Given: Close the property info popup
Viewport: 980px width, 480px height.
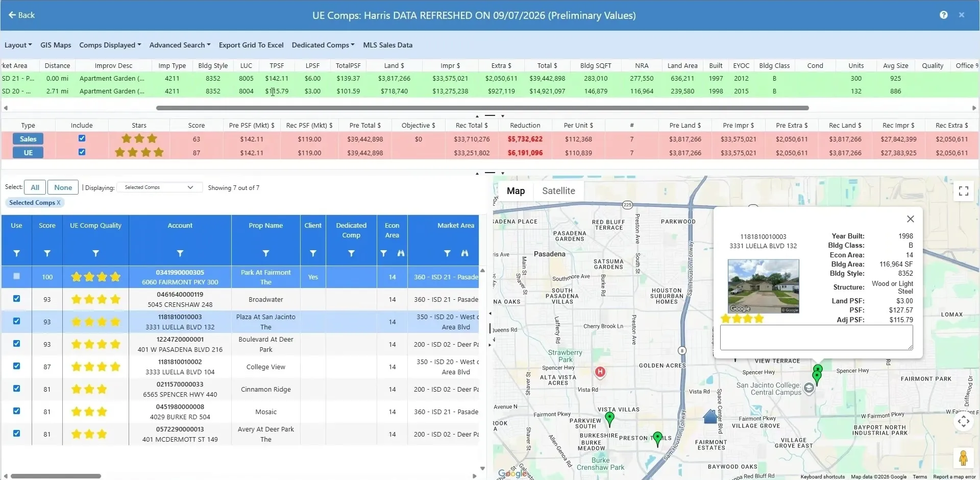Looking at the screenshot, I should pyautogui.click(x=910, y=219).
